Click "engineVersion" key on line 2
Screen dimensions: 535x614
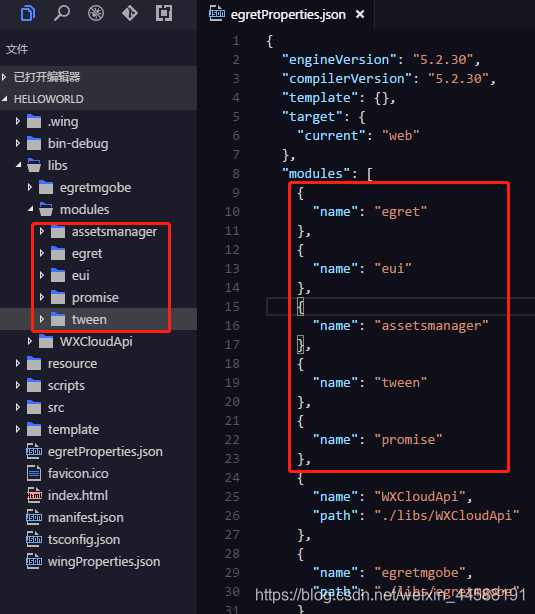point(339,60)
